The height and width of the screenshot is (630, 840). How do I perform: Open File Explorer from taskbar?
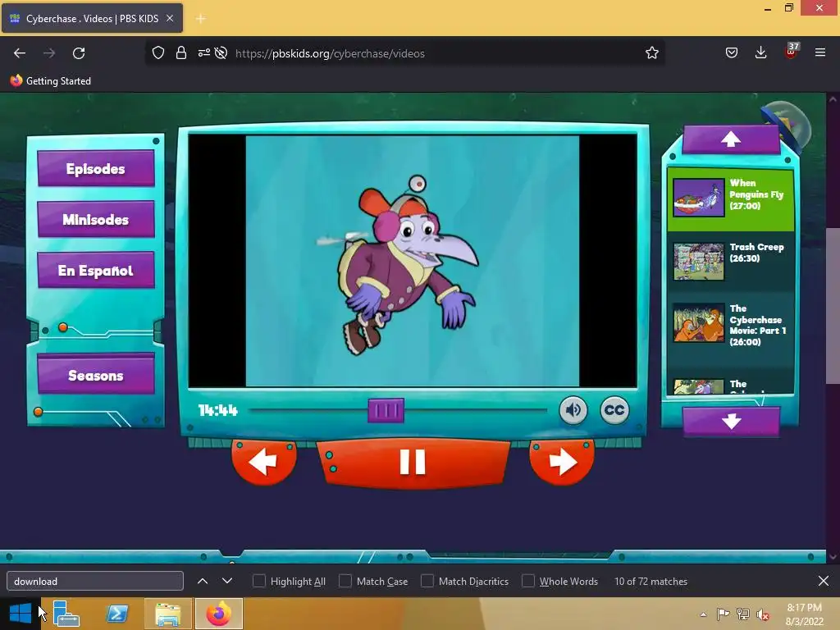167,614
